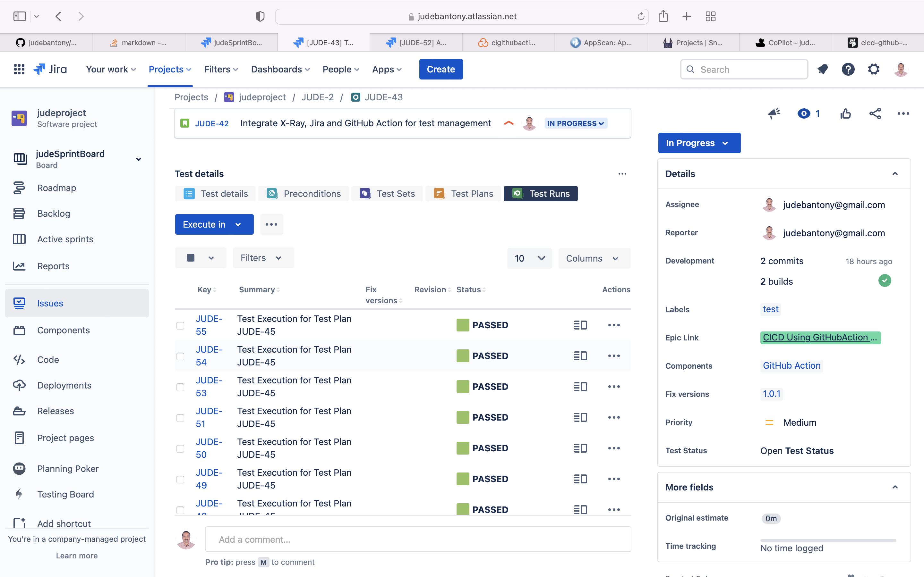Toggle the watch issue eye icon
924x577 pixels.
(x=804, y=113)
